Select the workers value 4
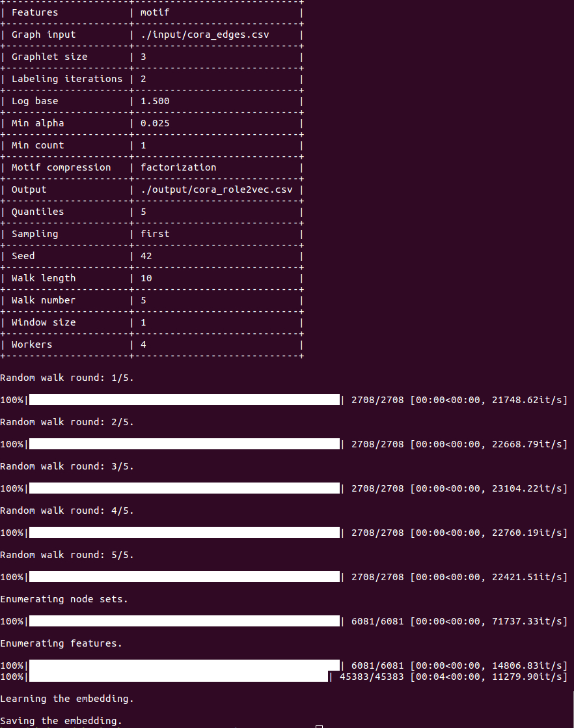The image size is (574, 728). pos(143,344)
